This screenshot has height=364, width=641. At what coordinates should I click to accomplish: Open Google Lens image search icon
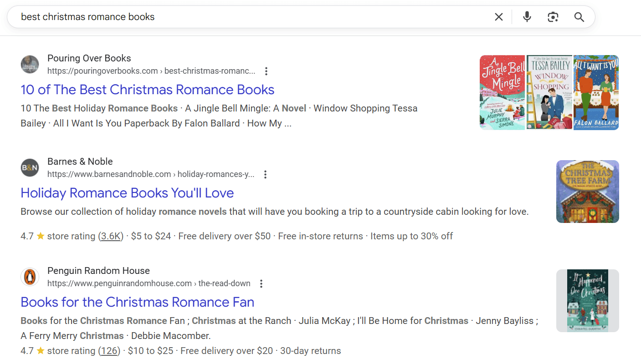(x=553, y=17)
